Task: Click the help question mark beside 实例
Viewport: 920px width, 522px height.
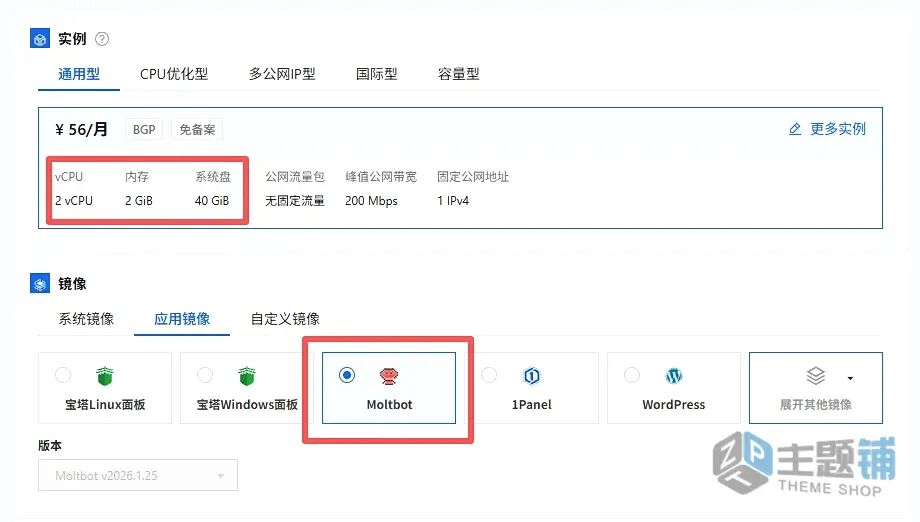Action: point(102,39)
